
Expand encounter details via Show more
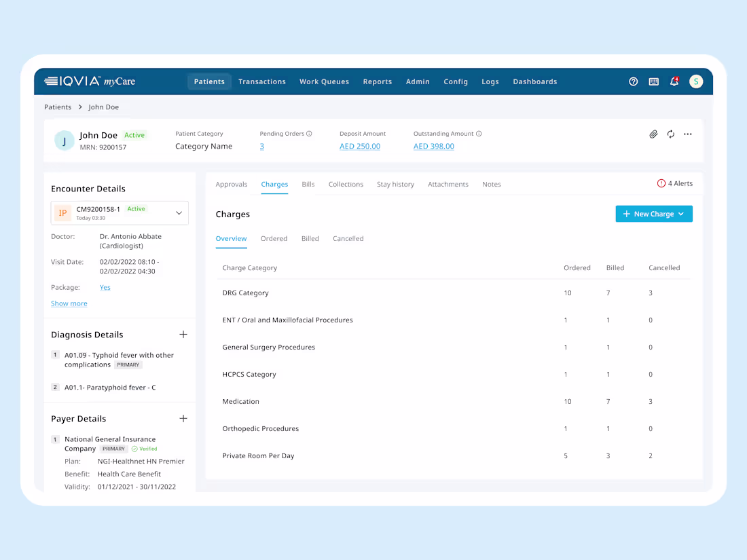pos(69,303)
